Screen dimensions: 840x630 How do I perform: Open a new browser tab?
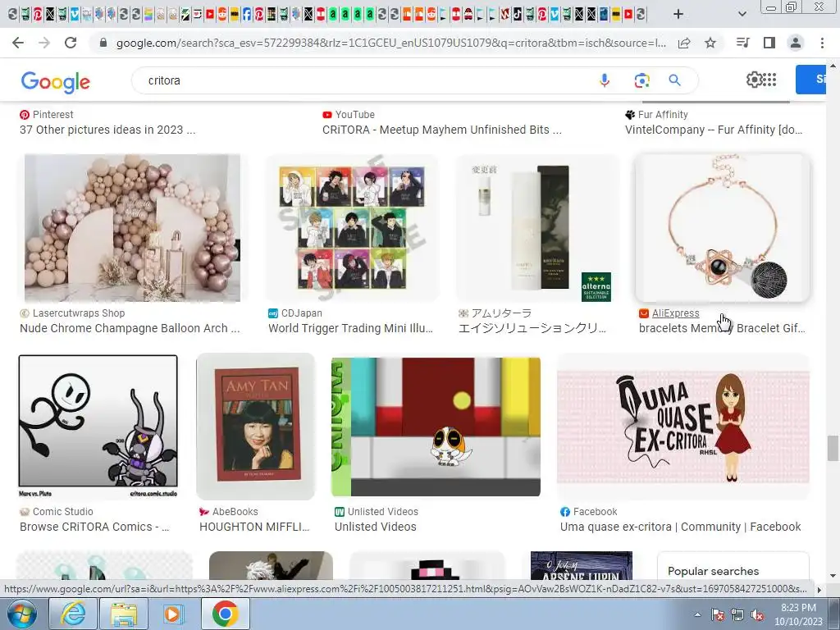pos(678,14)
